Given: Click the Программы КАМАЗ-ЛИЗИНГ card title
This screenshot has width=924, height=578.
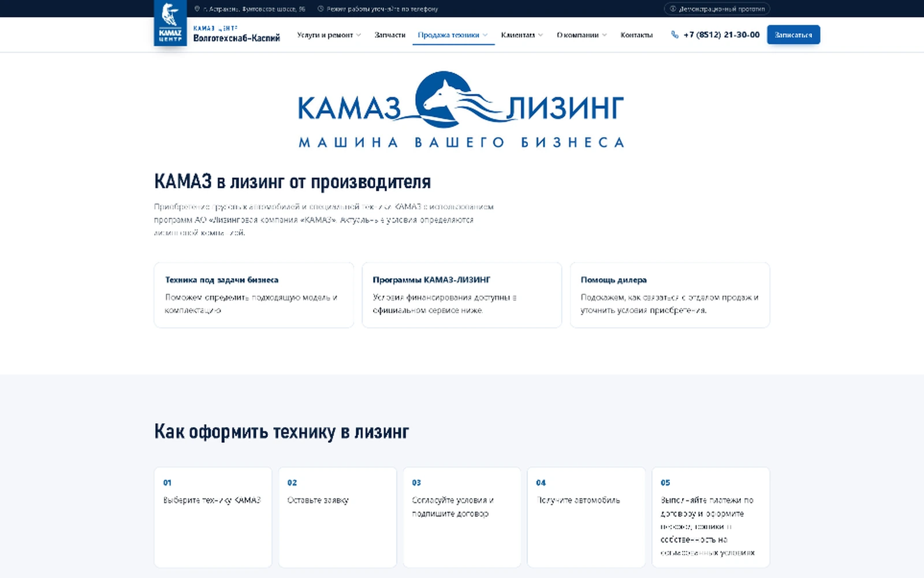Looking at the screenshot, I should (x=431, y=280).
